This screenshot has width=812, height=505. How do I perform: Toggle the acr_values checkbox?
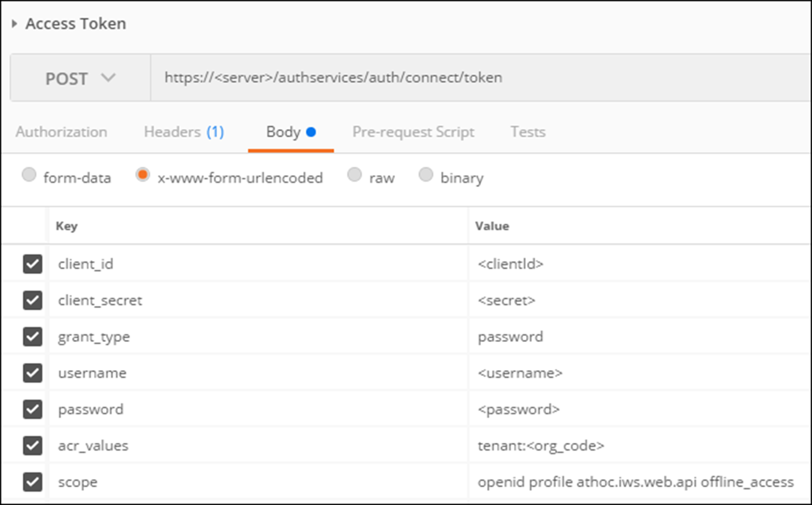click(32, 445)
